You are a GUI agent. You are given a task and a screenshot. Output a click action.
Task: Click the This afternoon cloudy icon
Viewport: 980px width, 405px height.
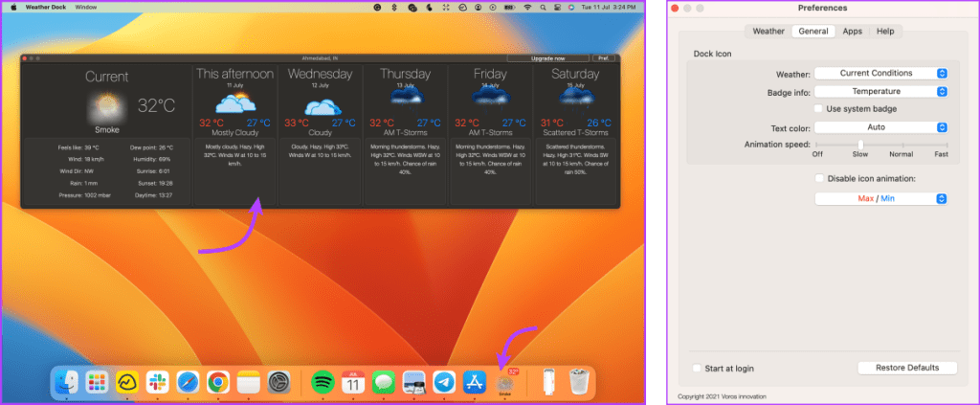[x=235, y=102]
